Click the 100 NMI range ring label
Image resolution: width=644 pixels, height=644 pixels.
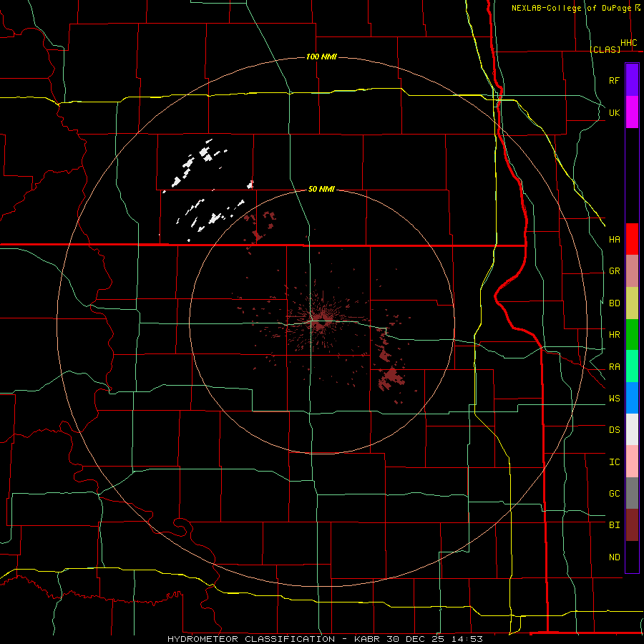click(321, 57)
